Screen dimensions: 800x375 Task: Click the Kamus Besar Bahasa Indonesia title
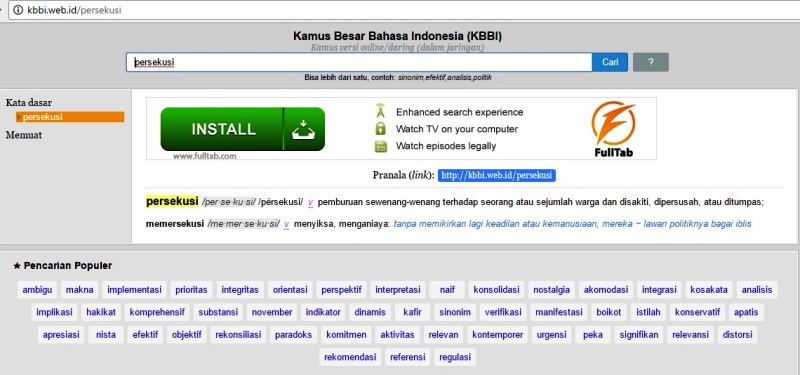coord(397,36)
